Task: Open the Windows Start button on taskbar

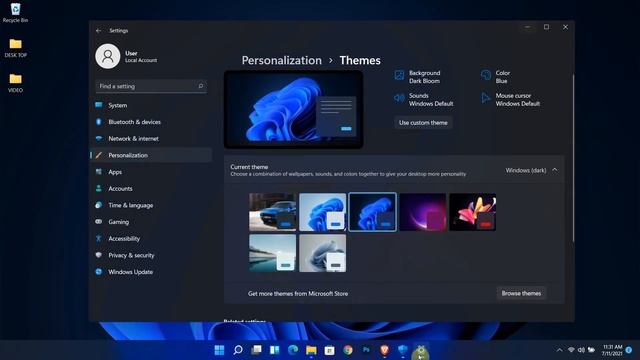Action: [x=220, y=350]
